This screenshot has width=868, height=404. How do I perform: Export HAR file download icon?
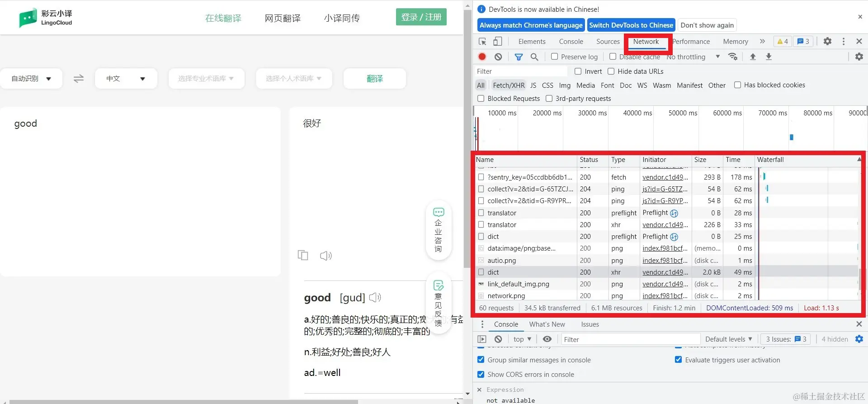pyautogui.click(x=769, y=57)
